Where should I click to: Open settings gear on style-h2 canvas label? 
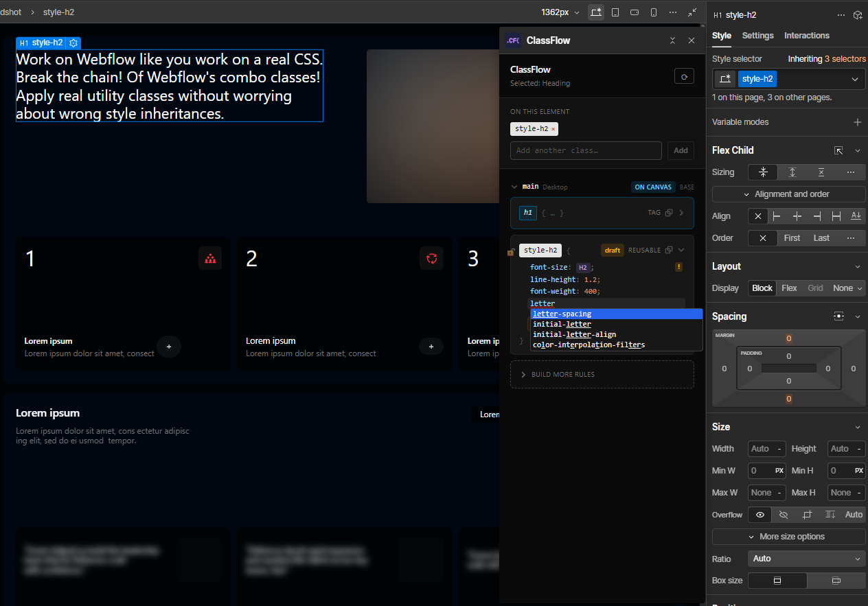coord(73,43)
